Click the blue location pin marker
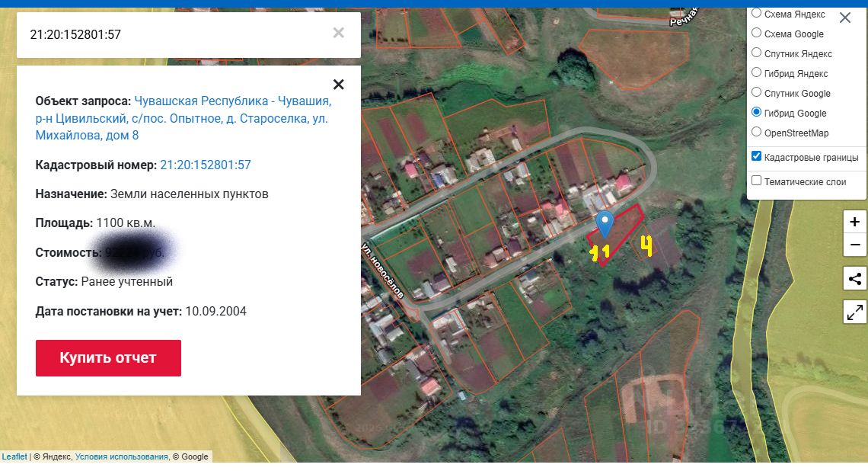This screenshot has height=474, width=868. [605, 224]
